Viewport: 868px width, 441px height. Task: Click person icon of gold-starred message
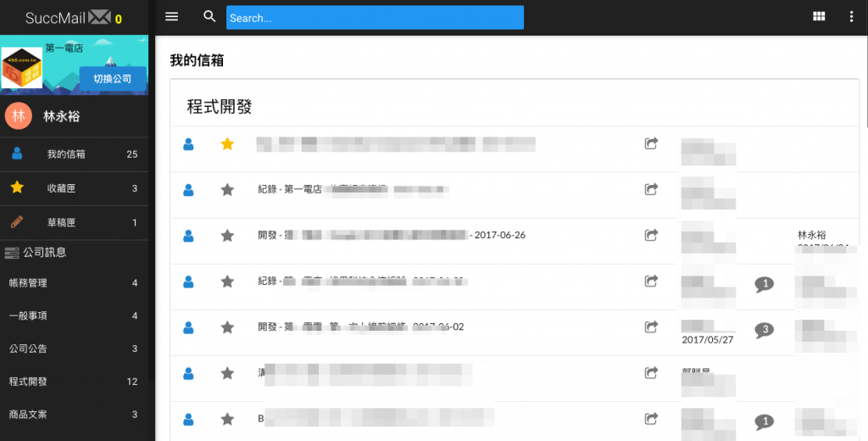(x=188, y=144)
